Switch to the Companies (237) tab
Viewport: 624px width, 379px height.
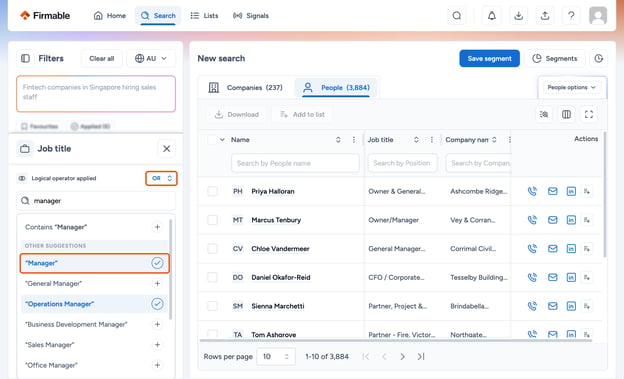coord(246,88)
